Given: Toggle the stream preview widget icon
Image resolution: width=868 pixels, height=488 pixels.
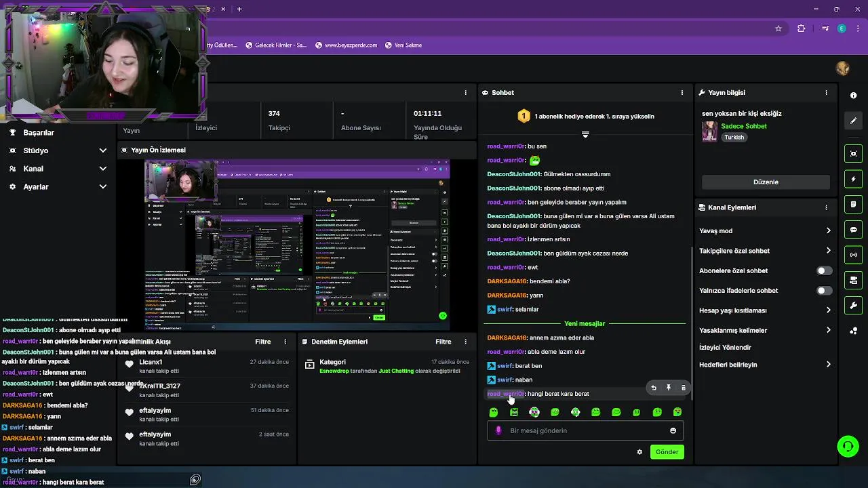Looking at the screenshot, I should [854, 154].
